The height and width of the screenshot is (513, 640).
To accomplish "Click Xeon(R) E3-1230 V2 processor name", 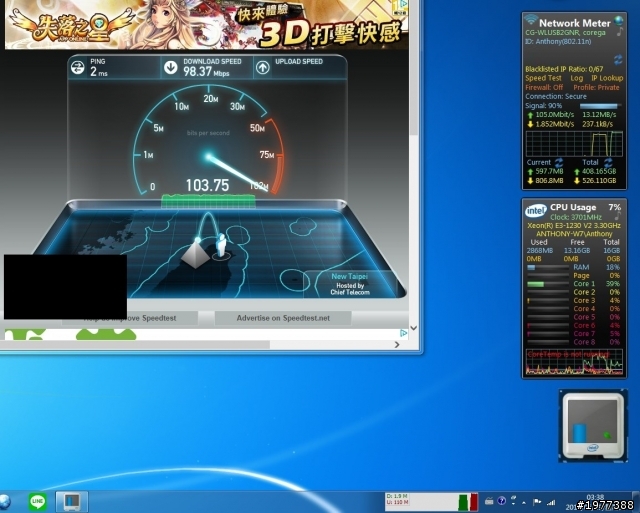I will [573, 225].
